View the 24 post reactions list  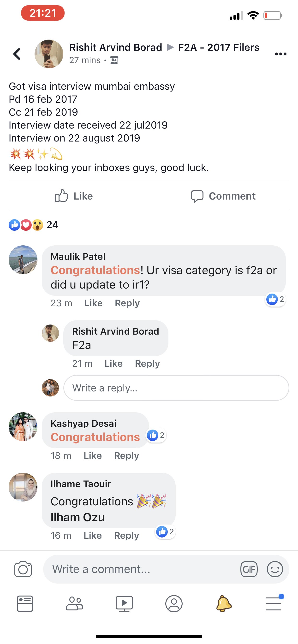[34, 225]
